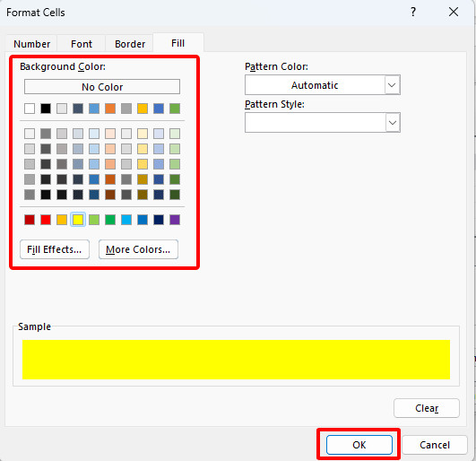Click the help question mark icon
The width and height of the screenshot is (476, 461).
[413, 13]
